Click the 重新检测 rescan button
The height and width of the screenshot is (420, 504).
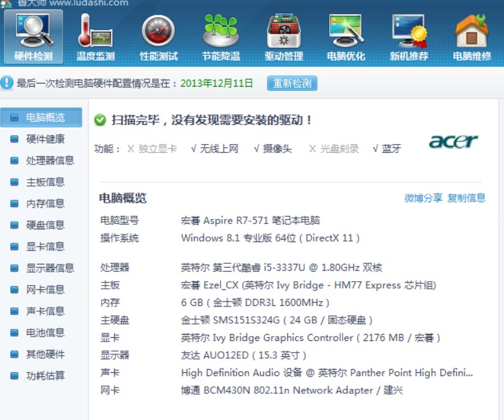[x=292, y=83]
